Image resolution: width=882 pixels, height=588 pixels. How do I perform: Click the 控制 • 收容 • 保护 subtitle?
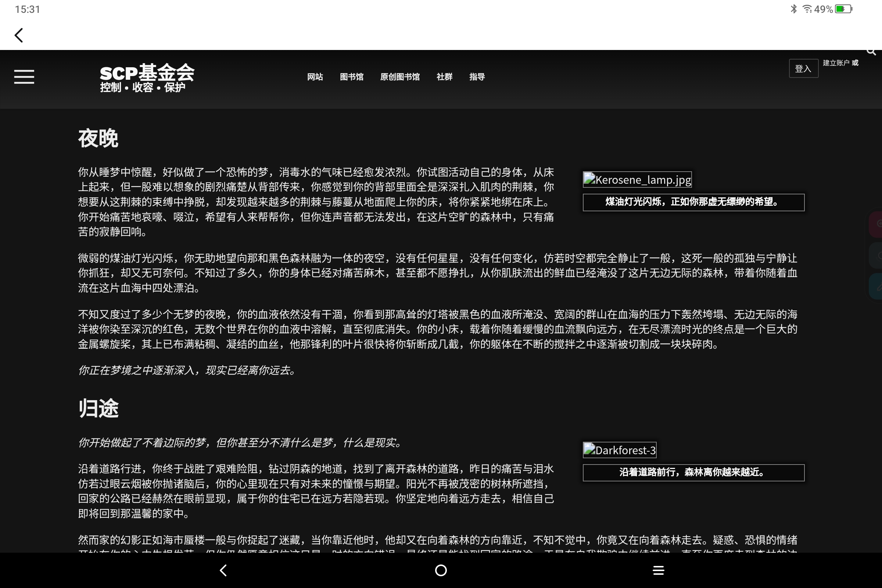[143, 87]
